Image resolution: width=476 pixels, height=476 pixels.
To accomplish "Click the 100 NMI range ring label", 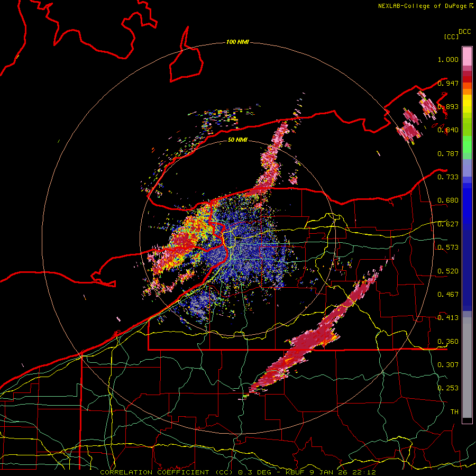I will (237, 42).
